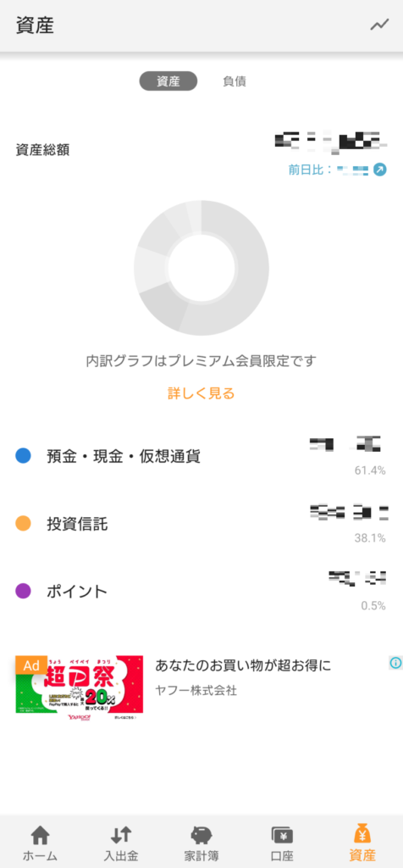Viewport: 403px width, 868px height.
Task: Click the ad info icon
Action: pos(395,663)
